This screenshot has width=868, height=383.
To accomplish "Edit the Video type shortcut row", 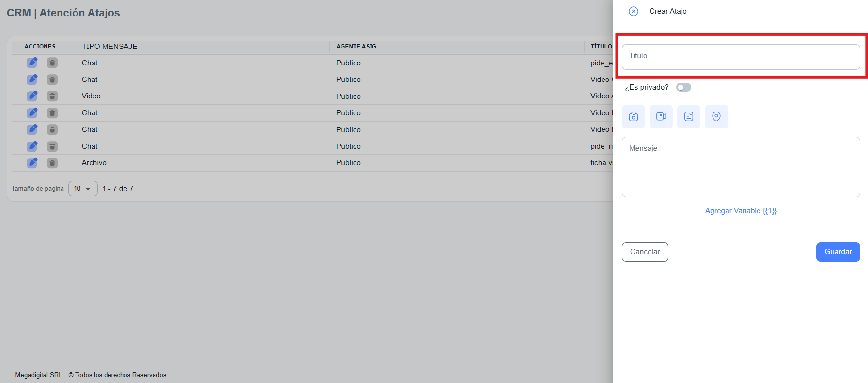I will pos(32,96).
